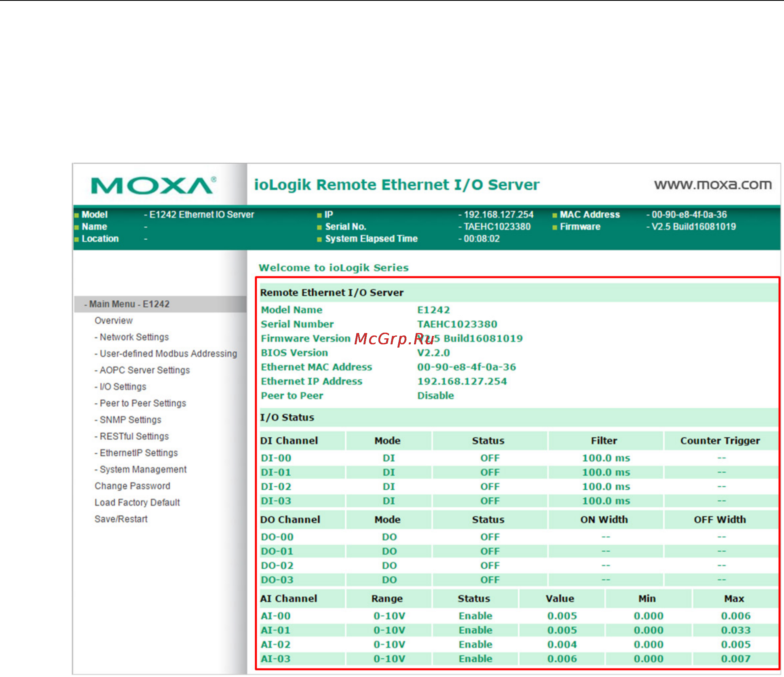Click the DI-02 channel row
Screen dimensions: 784x677
click(519, 487)
